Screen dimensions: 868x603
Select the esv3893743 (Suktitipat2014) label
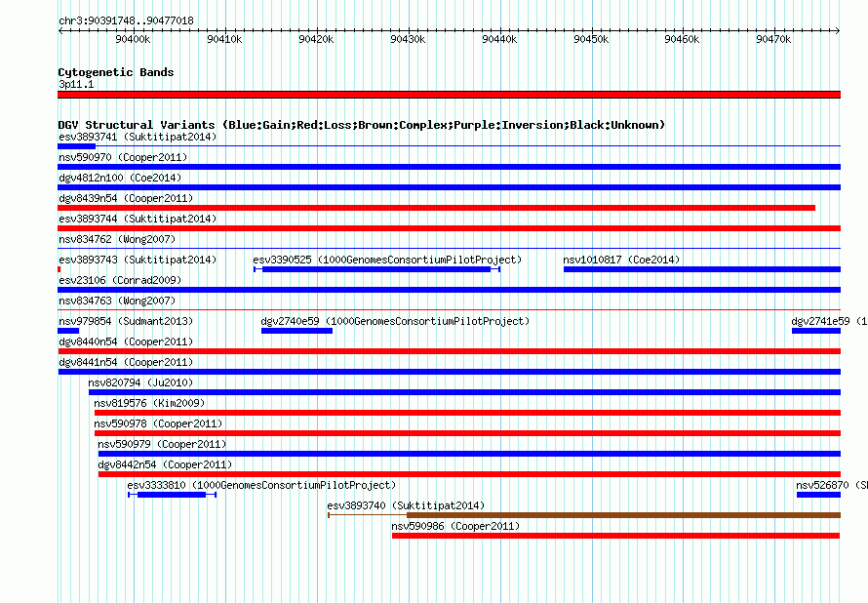click(138, 260)
